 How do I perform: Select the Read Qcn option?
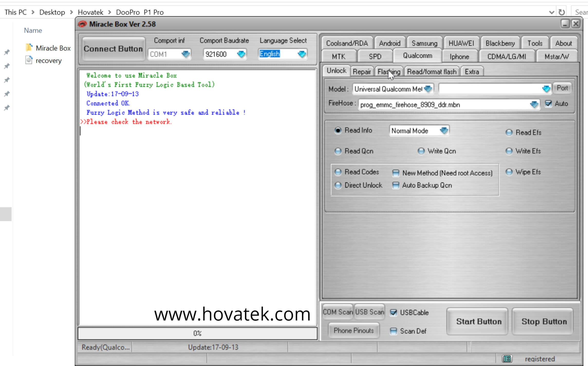pos(338,151)
